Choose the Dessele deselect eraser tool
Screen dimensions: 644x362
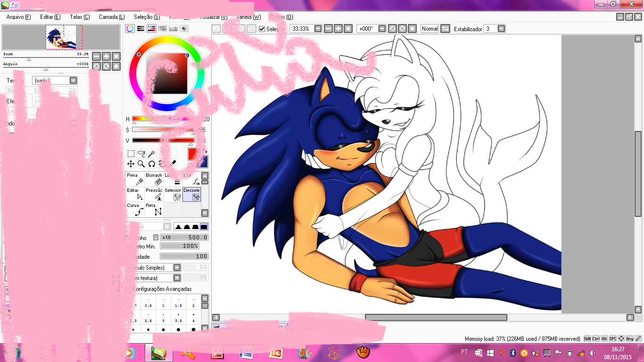point(192,194)
